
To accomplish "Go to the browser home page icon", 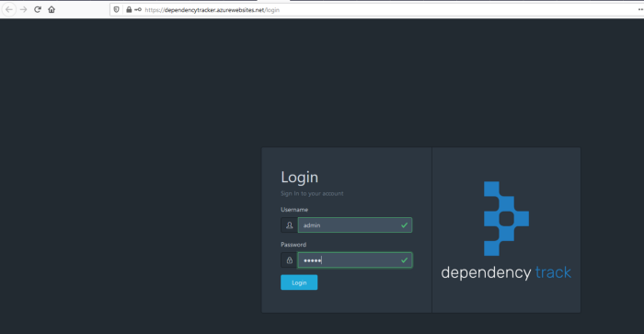I will coord(52,9).
